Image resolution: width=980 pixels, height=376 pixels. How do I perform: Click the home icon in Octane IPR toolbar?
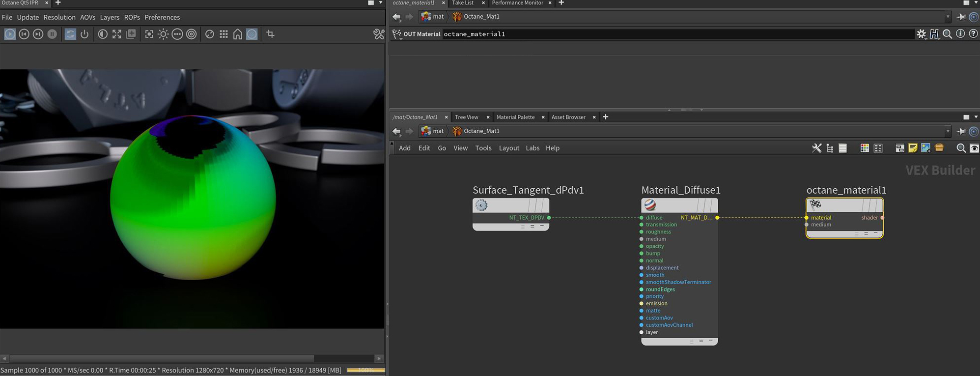(238, 34)
